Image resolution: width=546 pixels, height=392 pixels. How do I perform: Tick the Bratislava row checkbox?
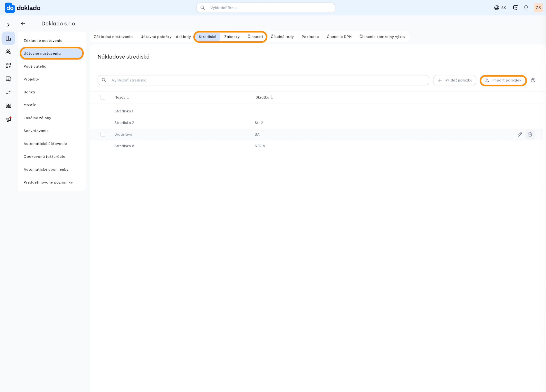point(103,134)
